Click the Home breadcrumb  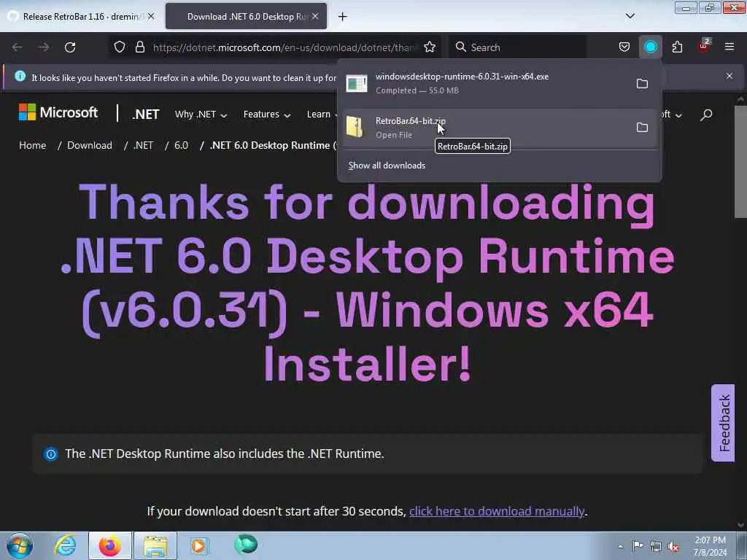coord(32,145)
